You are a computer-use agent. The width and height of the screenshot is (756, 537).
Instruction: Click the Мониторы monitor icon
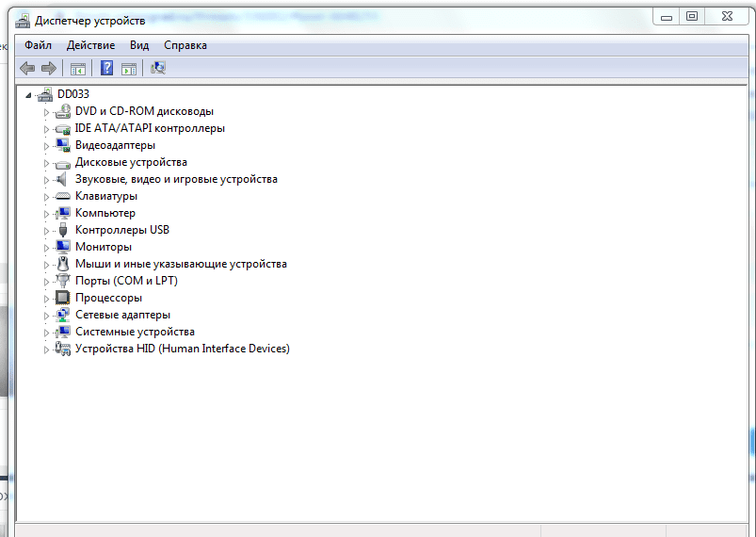click(x=63, y=247)
